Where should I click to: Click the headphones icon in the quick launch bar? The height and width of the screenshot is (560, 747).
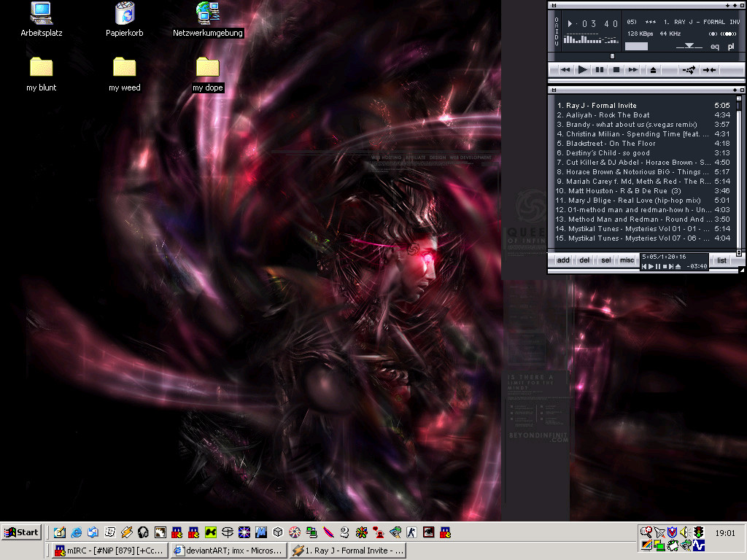pos(143,532)
